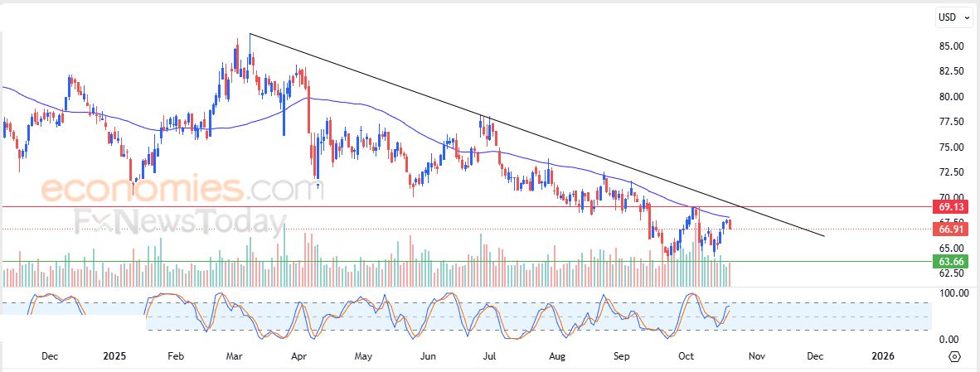Click the 85.00 price axis value

(x=950, y=46)
